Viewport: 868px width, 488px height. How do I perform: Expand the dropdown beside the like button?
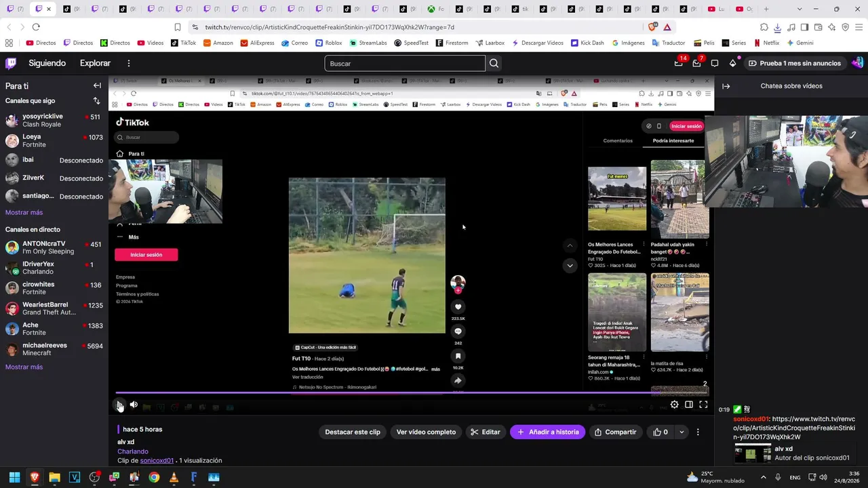(x=682, y=432)
